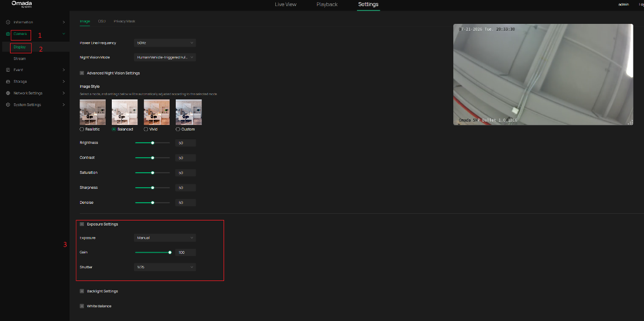The image size is (644, 321).
Task: Click the Storage sidebar icon
Action: point(8,82)
